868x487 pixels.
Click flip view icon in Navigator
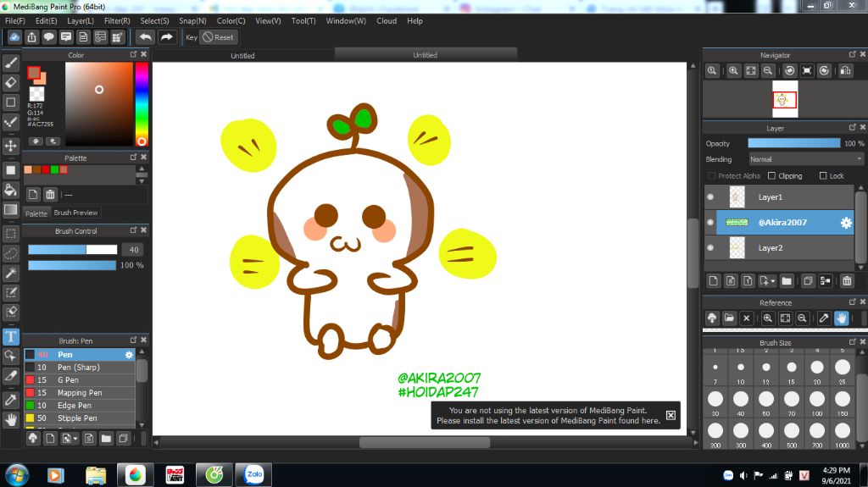[x=846, y=71]
